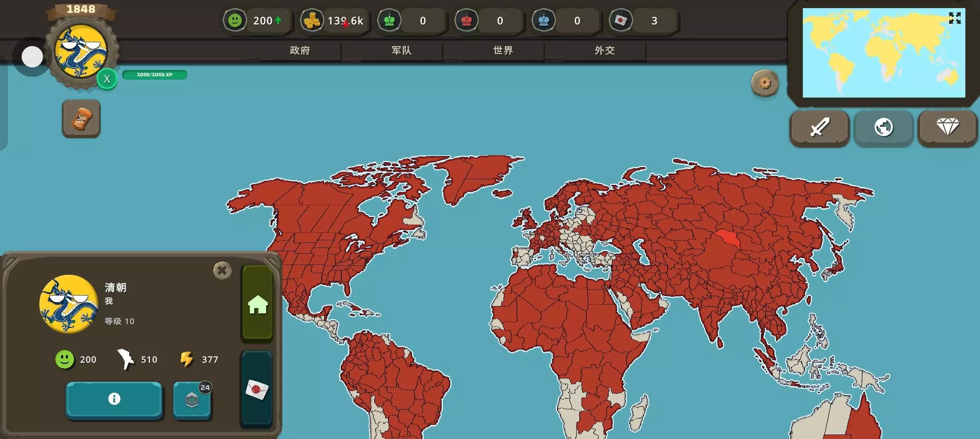Expand the minimap to fullscreen

click(954, 18)
